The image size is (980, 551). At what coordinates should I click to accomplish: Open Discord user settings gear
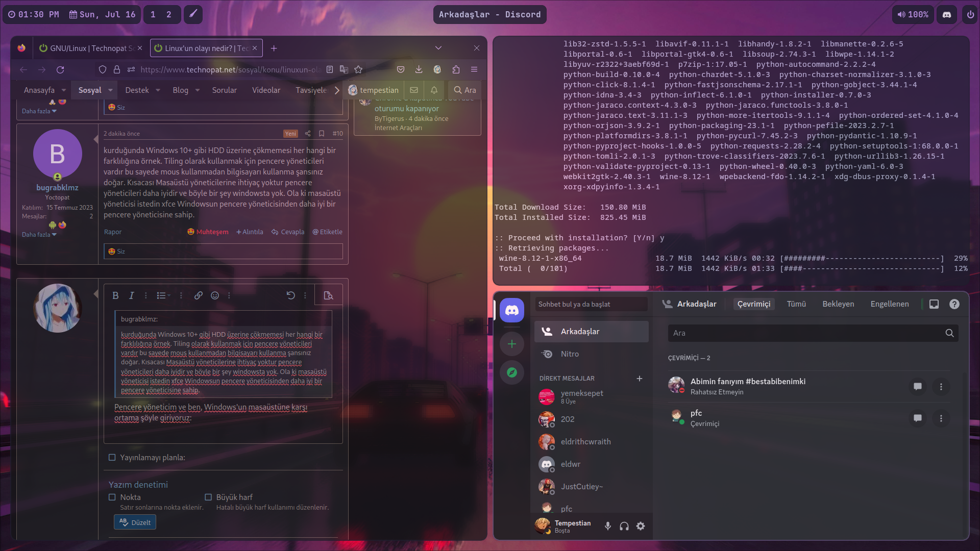pyautogui.click(x=641, y=526)
